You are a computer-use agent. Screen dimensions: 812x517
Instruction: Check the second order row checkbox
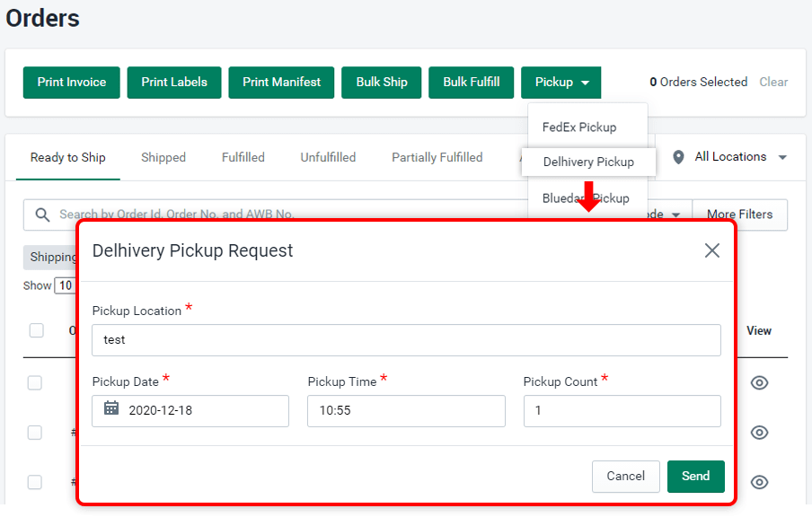click(x=34, y=433)
